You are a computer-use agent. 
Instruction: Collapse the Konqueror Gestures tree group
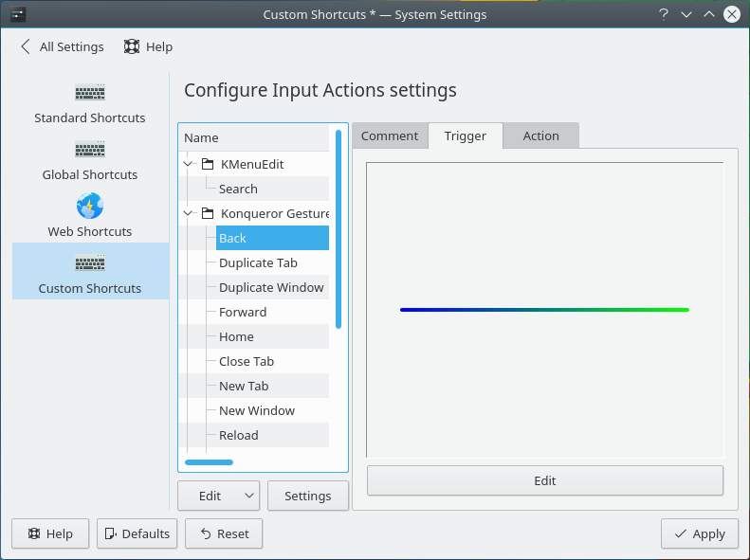(x=190, y=213)
